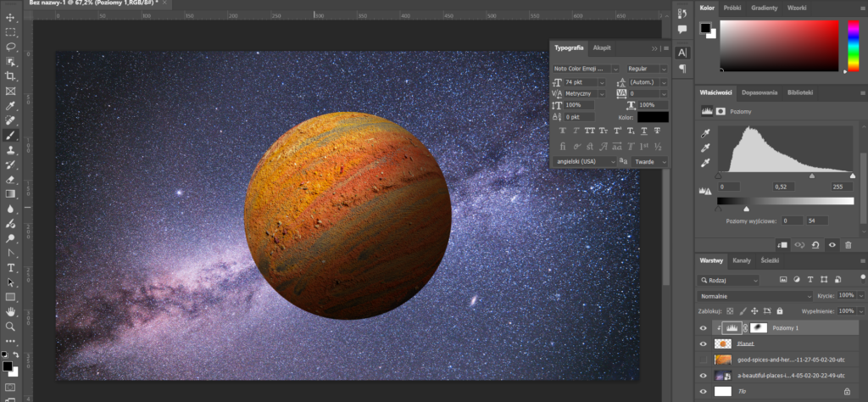This screenshot has height=402, width=868.
Task: Reset adjustment to defaults icon
Action: tap(815, 244)
